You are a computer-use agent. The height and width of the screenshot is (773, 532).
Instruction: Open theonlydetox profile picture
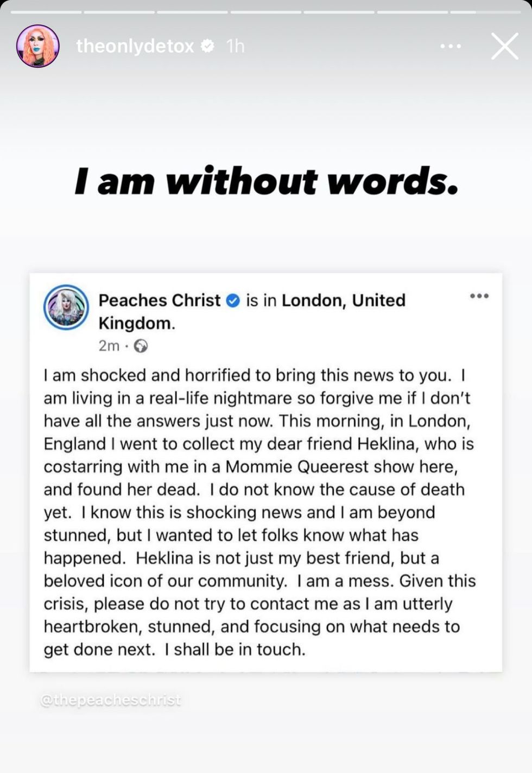pyautogui.click(x=37, y=46)
